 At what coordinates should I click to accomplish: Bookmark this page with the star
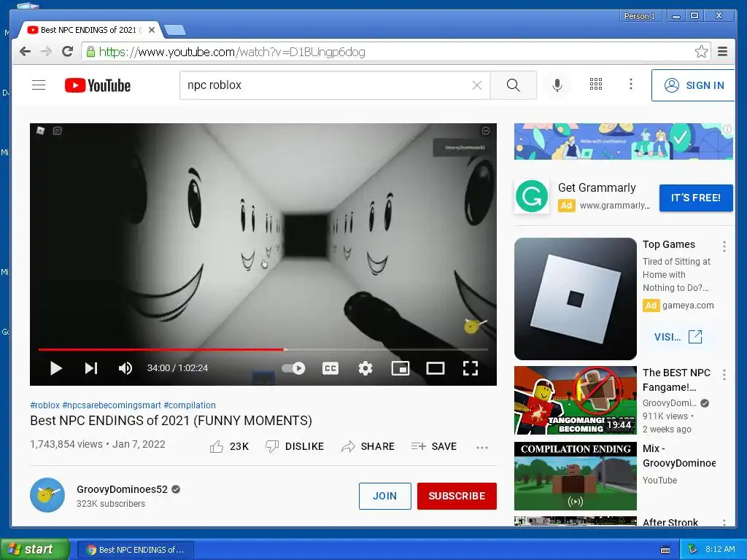click(x=701, y=52)
